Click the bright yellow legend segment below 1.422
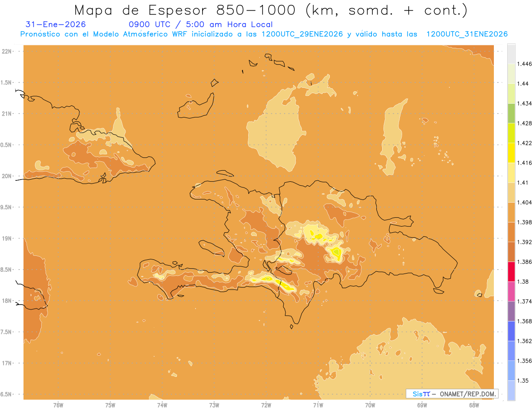Image resolution: width=532 pixels, height=411 pixels. [x=511, y=153]
